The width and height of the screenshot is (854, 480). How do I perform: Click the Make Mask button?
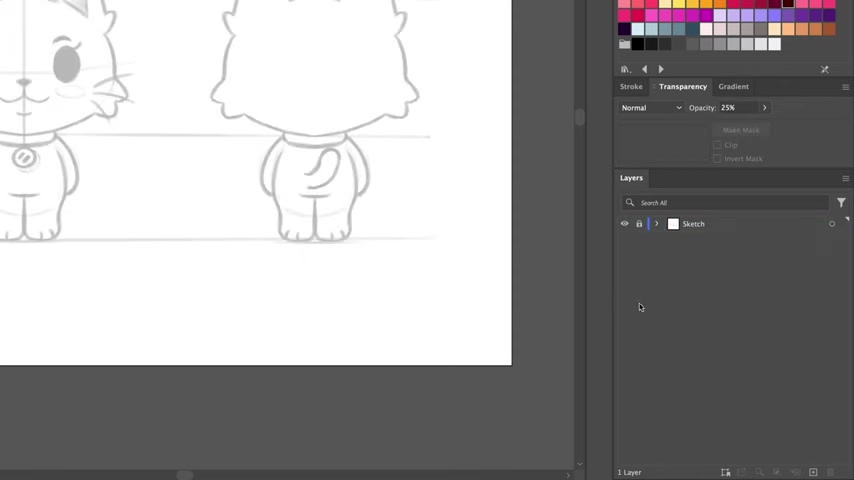point(741,130)
